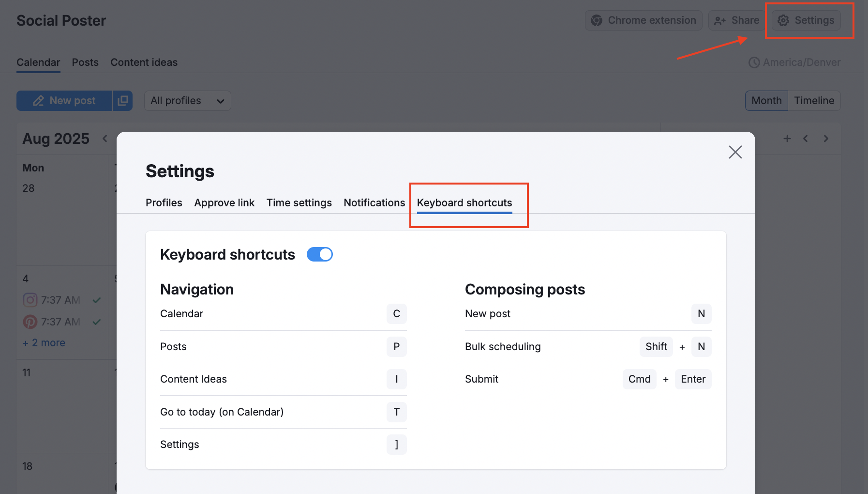Click the clock icon next to America/Denver

[x=753, y=62]
